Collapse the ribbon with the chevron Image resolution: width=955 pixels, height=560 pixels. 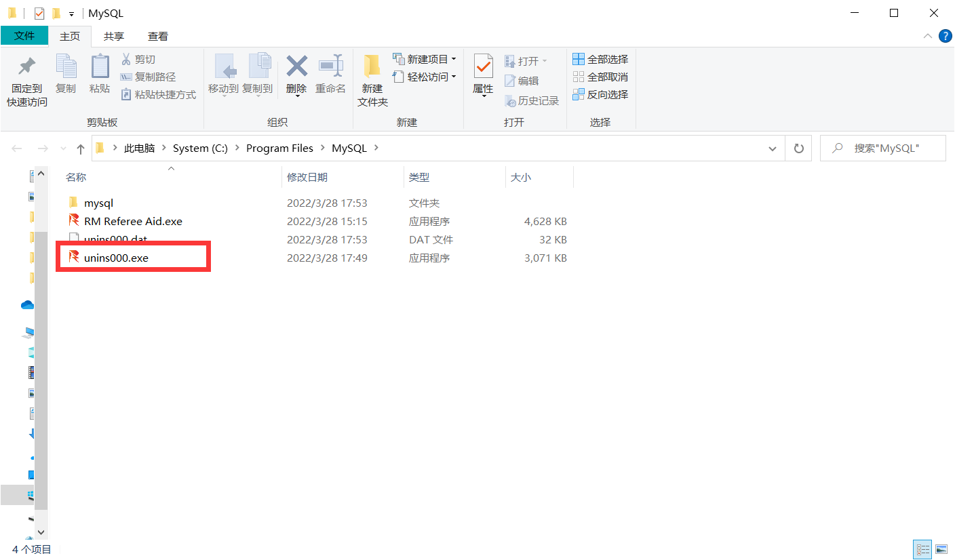(x=927, y=36)
